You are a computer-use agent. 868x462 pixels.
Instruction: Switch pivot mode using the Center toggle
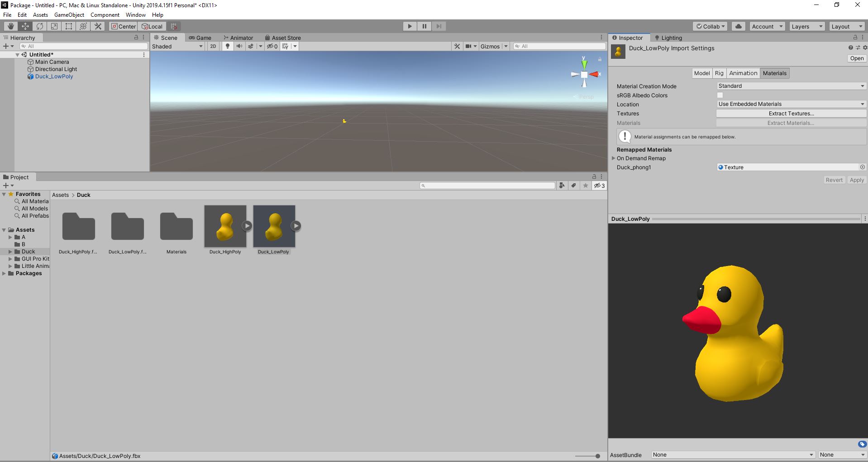[x=123, y=26]
